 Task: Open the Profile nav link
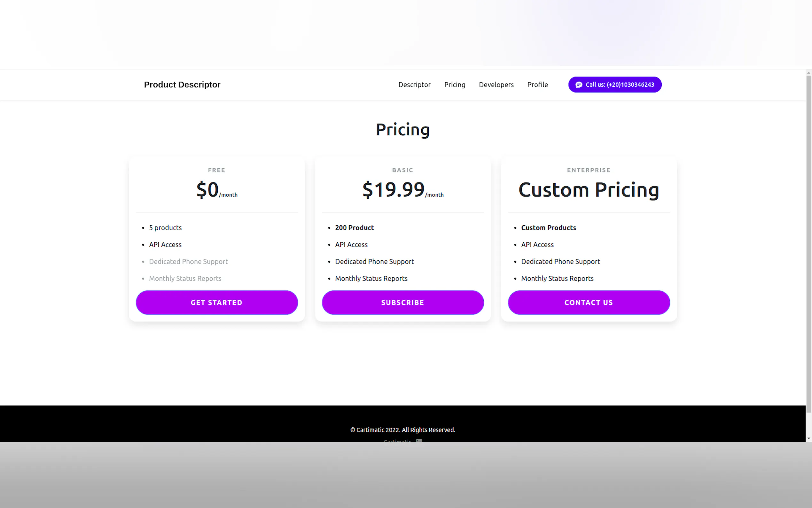coord(537,85)
